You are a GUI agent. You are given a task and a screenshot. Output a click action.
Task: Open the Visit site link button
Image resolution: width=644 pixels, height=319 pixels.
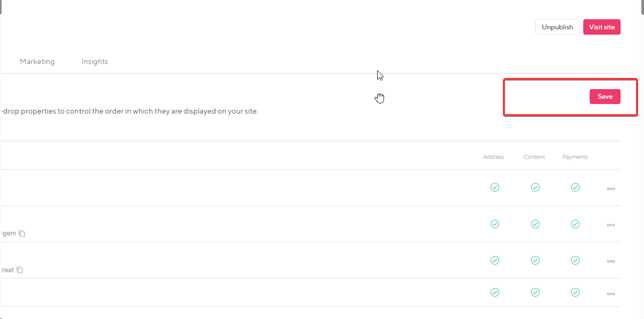click(602, 27)
